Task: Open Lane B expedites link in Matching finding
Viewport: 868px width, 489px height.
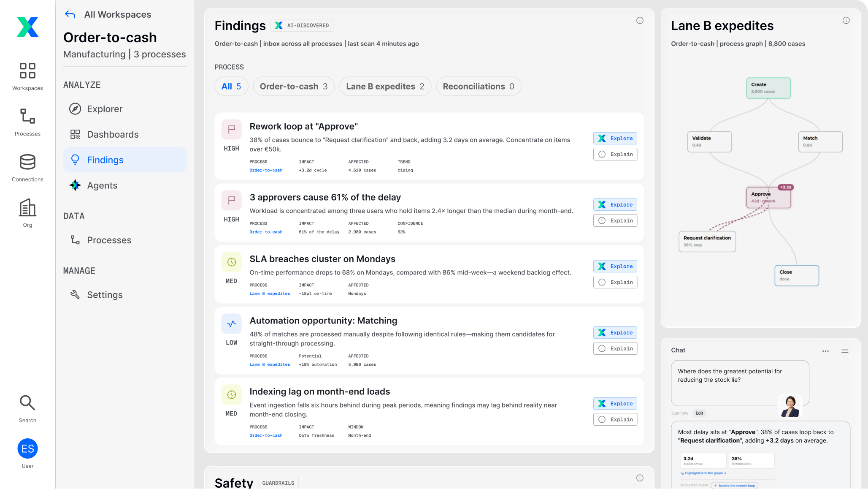Action: pos(270,365)
